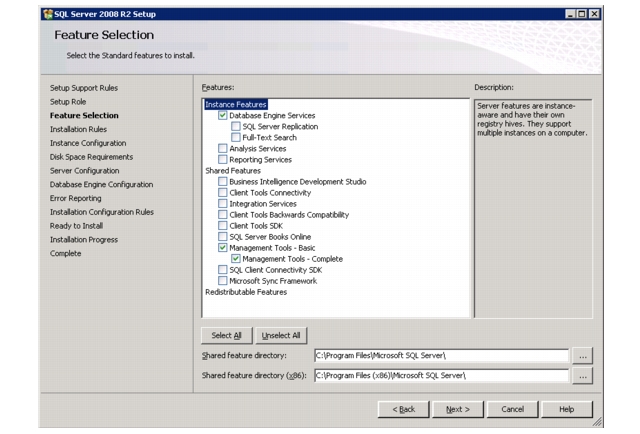Click Installation Configuration Rules step
Image resolution: width=640 pixels, height=434 pixels.
click(x=102, y=212)
